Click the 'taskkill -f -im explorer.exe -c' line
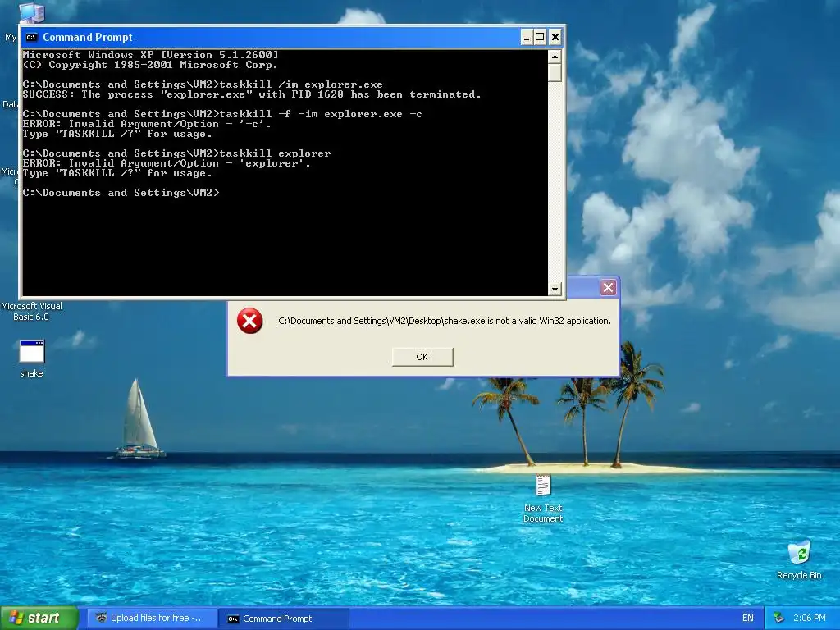 (x=222, y=114)
